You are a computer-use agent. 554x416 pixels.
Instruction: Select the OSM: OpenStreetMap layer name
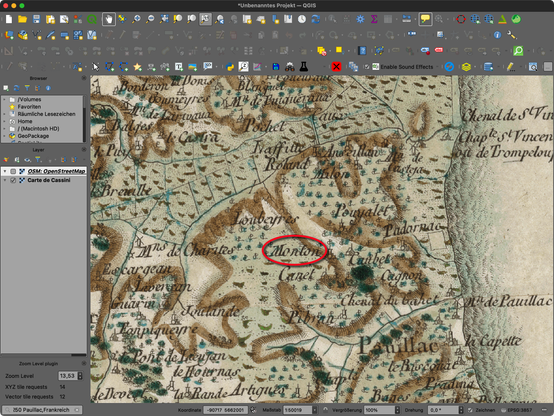57,171
